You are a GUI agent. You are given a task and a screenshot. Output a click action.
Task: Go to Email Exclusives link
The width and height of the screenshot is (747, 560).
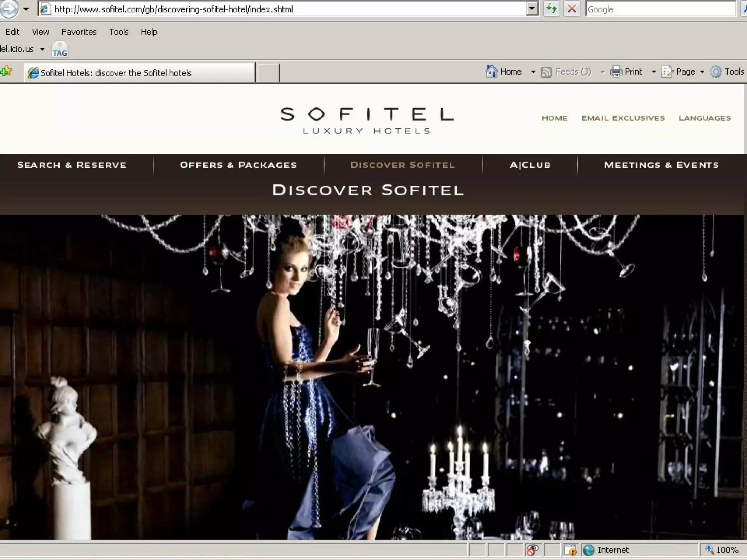click(x=623, y=118)
